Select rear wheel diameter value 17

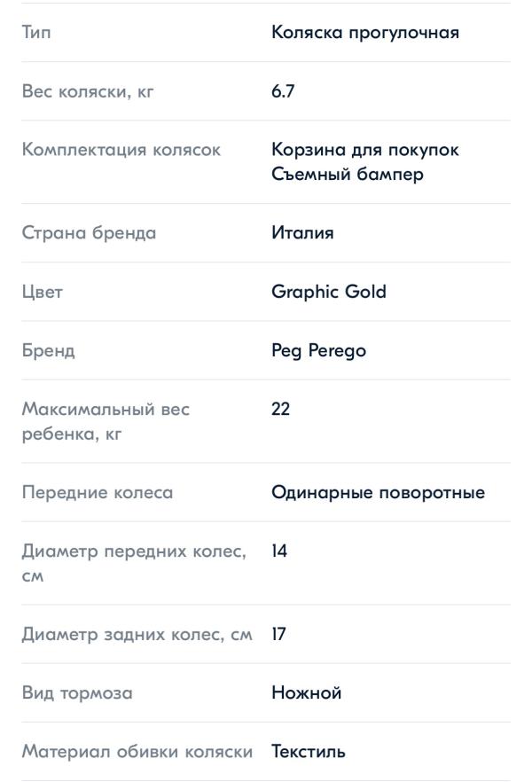(x=278, y=635)
